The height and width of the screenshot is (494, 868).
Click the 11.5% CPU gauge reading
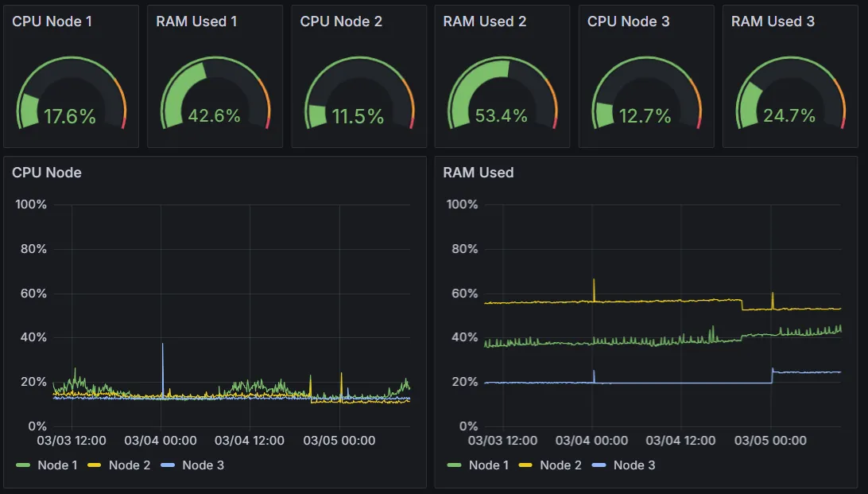click(358, 117)
